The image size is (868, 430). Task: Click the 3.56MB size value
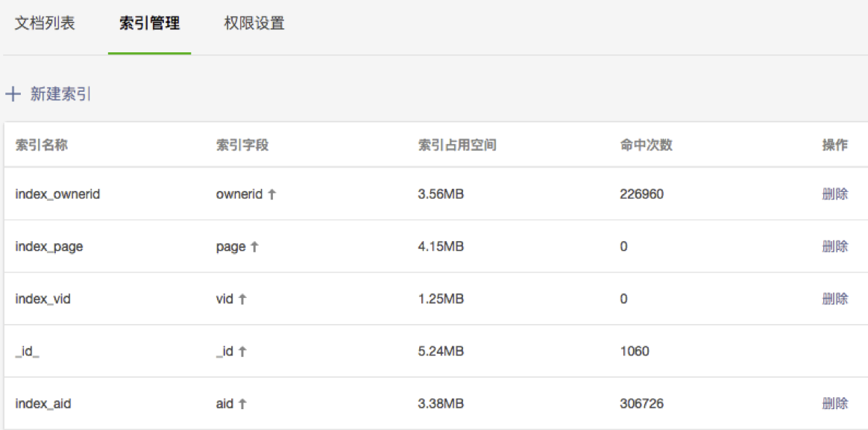coord(441,195)
